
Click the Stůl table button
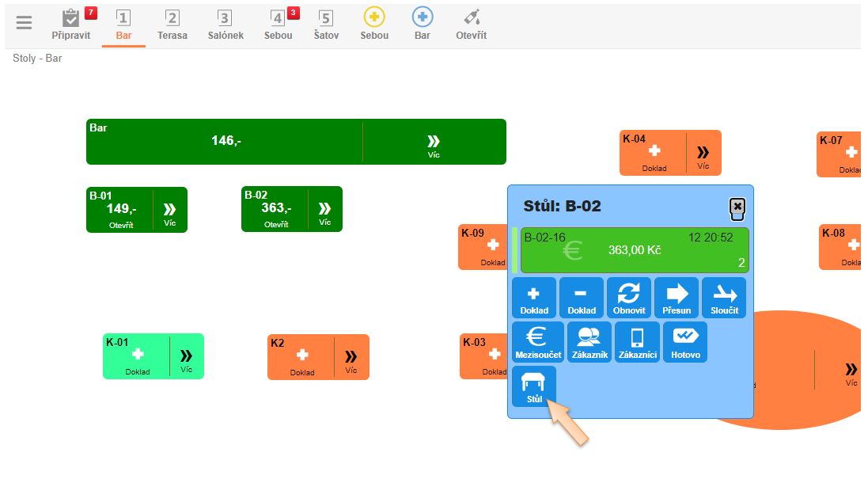[x=534, y=386]
